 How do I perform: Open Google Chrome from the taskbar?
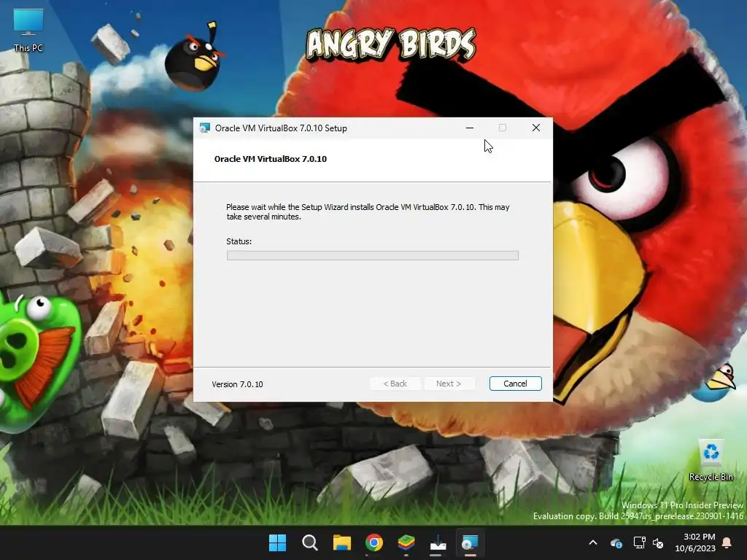(374, 542)
